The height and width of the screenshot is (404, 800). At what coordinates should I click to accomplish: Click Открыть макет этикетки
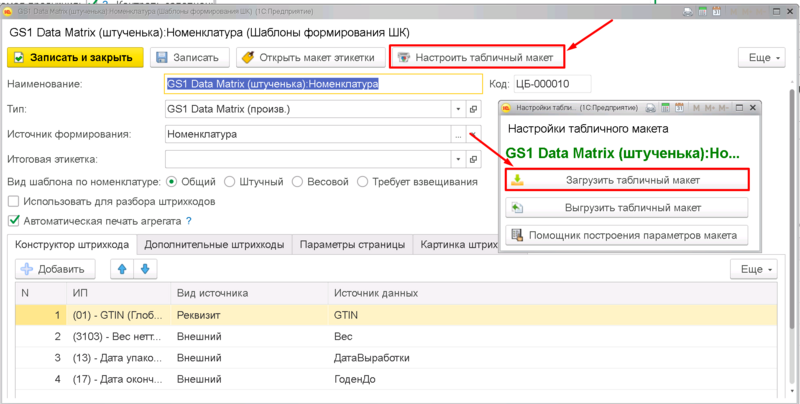[309, 58]
